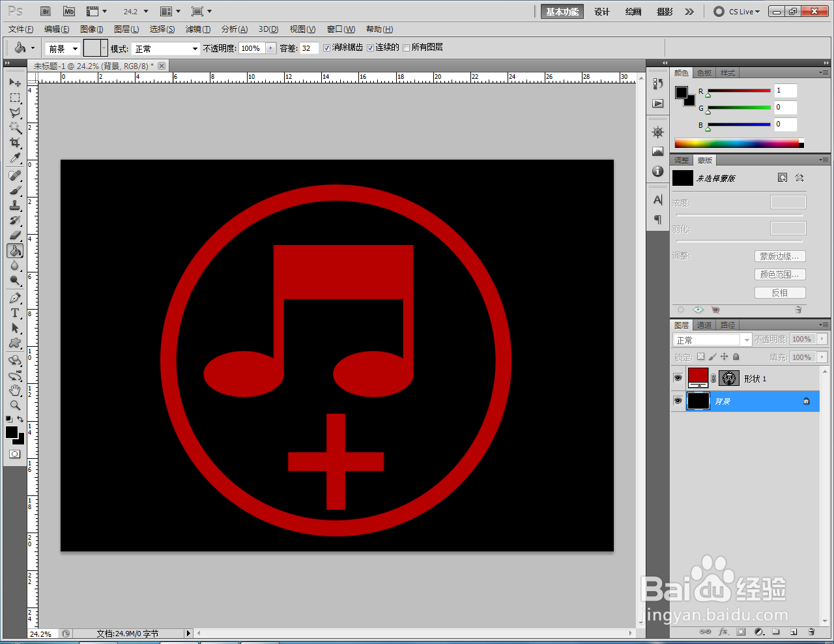Select the Eyedropper tool

(15, 158)
